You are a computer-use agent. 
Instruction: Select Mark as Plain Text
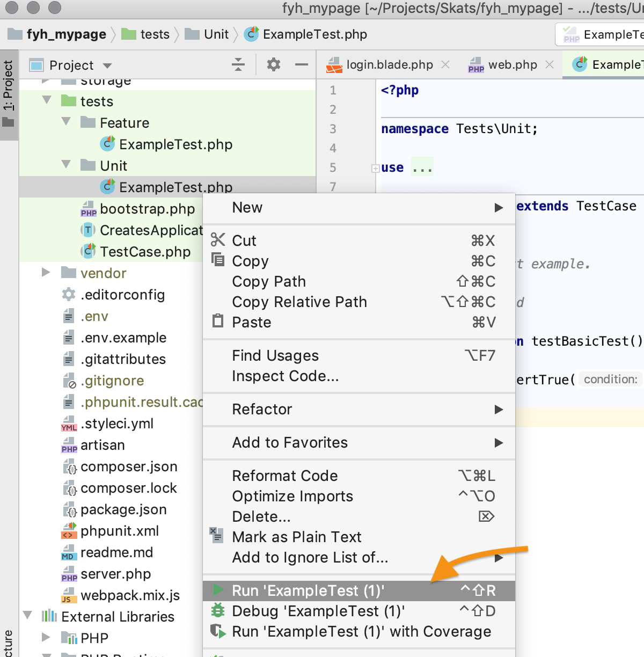(x=359, y=537)
